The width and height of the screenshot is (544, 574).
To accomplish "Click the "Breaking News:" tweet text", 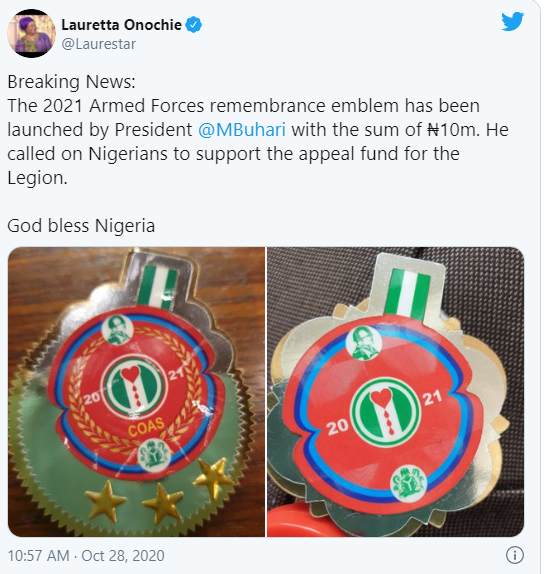I will 71,82.
